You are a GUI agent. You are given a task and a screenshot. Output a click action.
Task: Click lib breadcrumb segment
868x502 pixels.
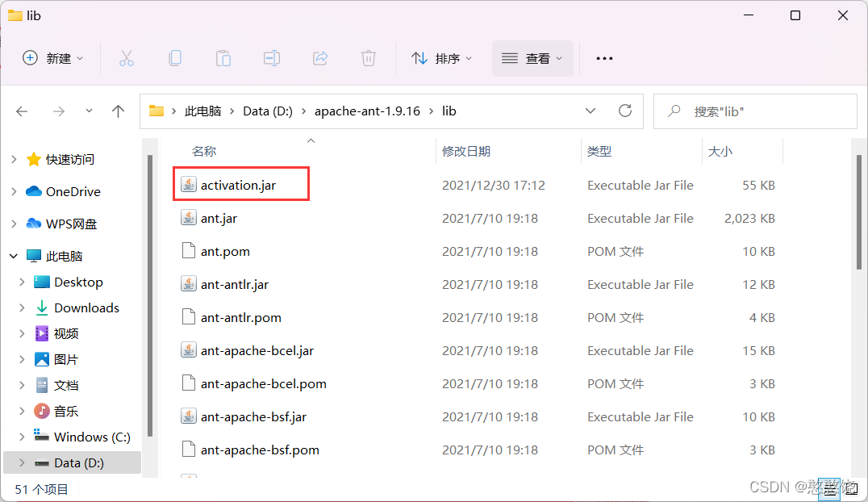point(449,111)
